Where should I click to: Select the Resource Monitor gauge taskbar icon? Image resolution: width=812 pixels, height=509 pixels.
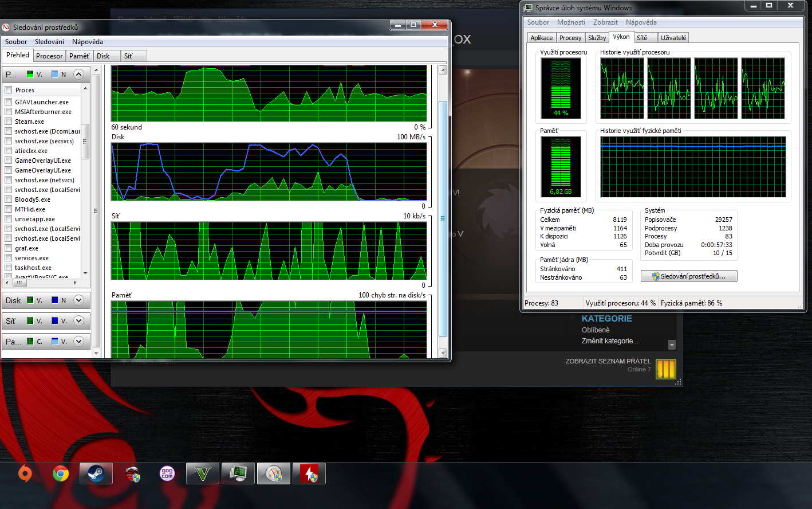[274, 474]
